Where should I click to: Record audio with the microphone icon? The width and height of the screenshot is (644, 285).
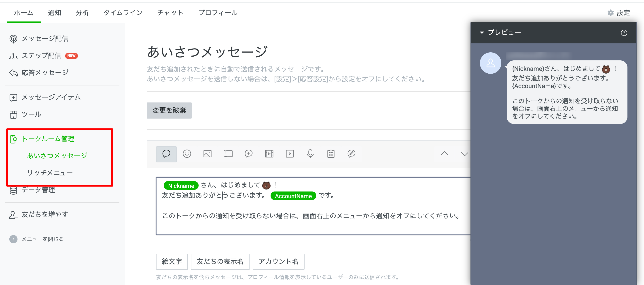[x=310, y=154]
